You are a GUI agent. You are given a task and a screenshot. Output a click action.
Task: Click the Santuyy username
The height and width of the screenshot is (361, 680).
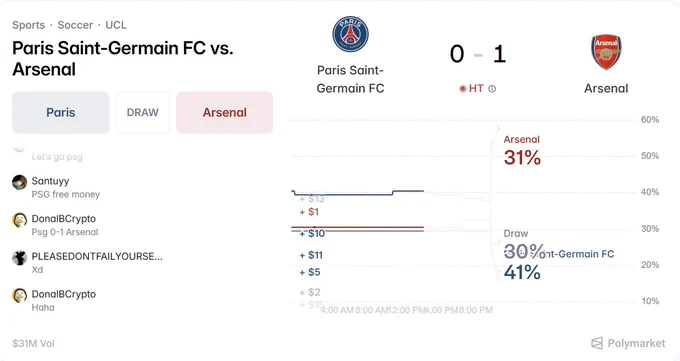point(50,181)
